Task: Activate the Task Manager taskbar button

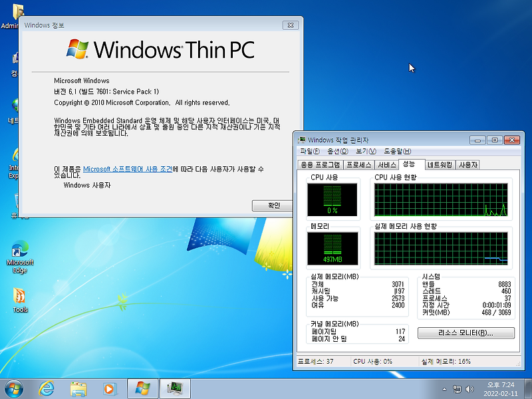Action: click(x=175, y=389)
